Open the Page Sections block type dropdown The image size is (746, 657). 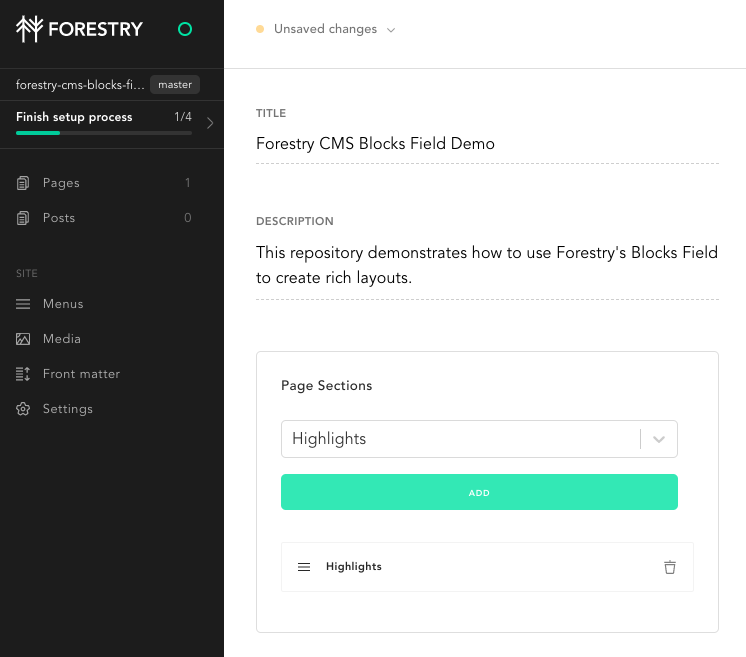(x=659, y=439)
